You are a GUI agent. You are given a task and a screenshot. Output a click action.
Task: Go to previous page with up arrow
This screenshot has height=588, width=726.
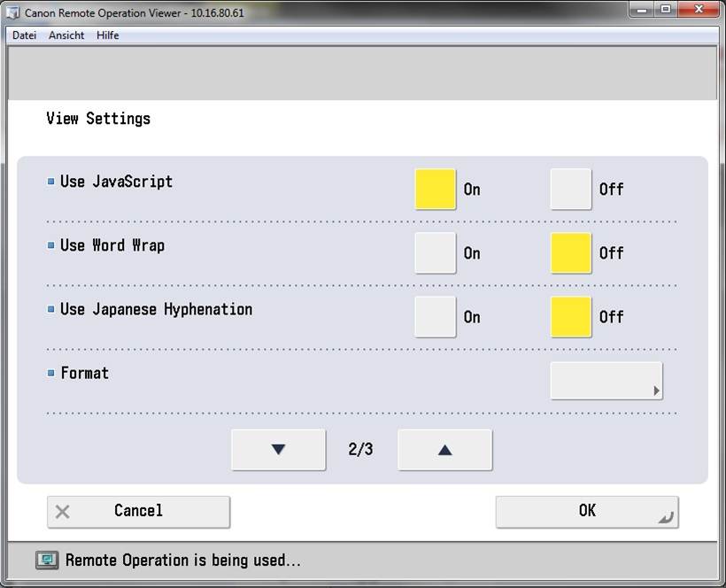pyautogui.click(x=444, y=450)
